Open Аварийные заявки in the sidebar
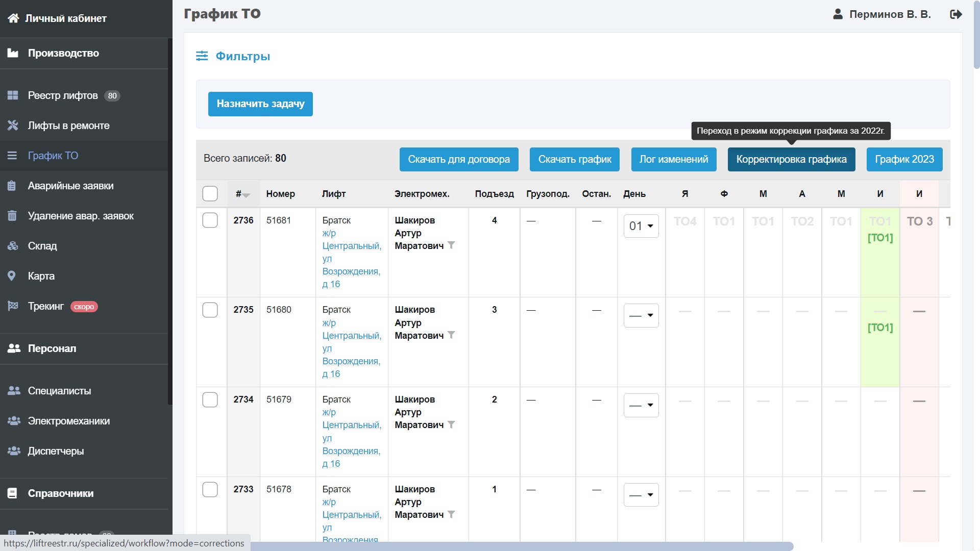 [70, 186]
